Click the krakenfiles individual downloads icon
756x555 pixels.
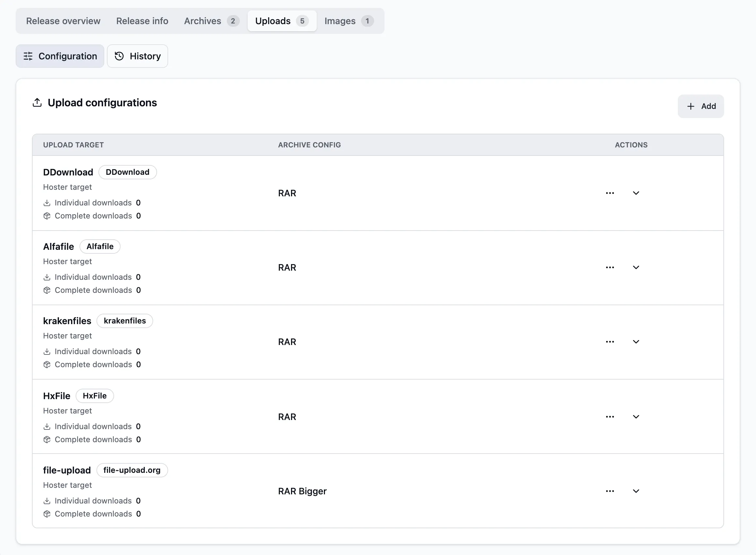(x=47, y=352)
